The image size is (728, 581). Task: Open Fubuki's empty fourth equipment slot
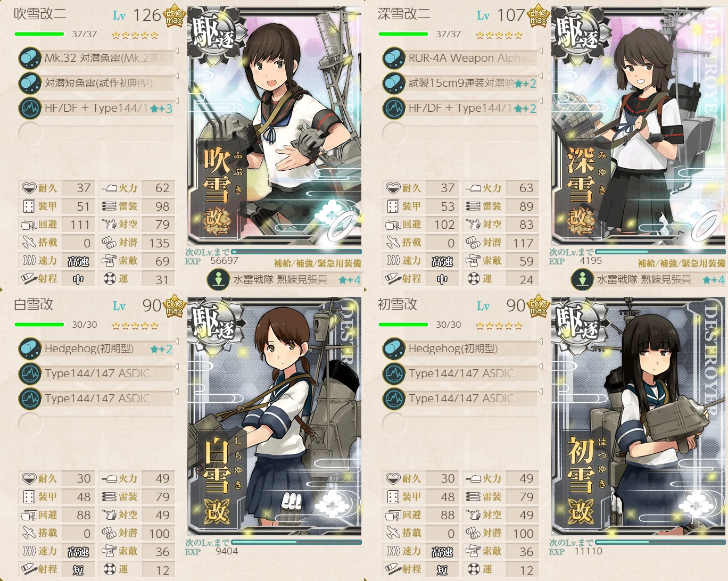(x=96, y=133)
